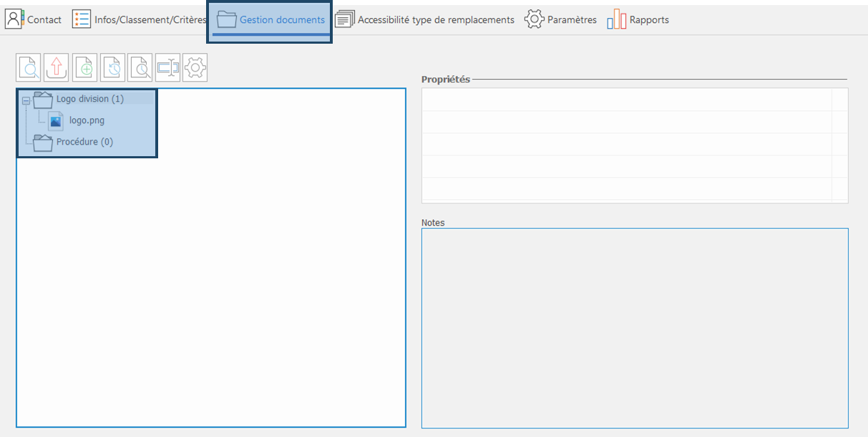
Task: Select logo.png file in the tree
Action: 87,120
